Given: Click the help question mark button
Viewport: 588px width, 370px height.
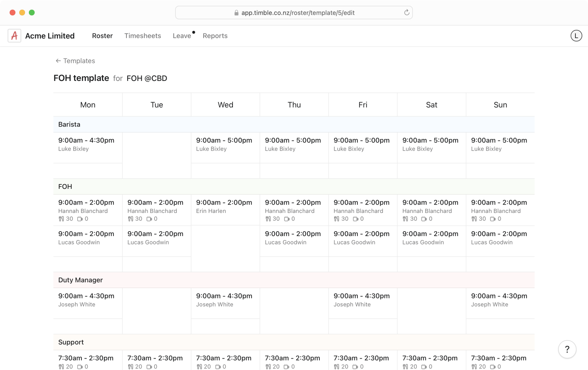Looking at the screenshot, I should click(567, 349).
